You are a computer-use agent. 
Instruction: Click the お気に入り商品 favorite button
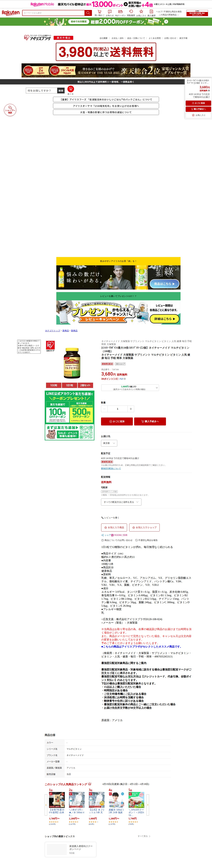(x=114, y=527)
